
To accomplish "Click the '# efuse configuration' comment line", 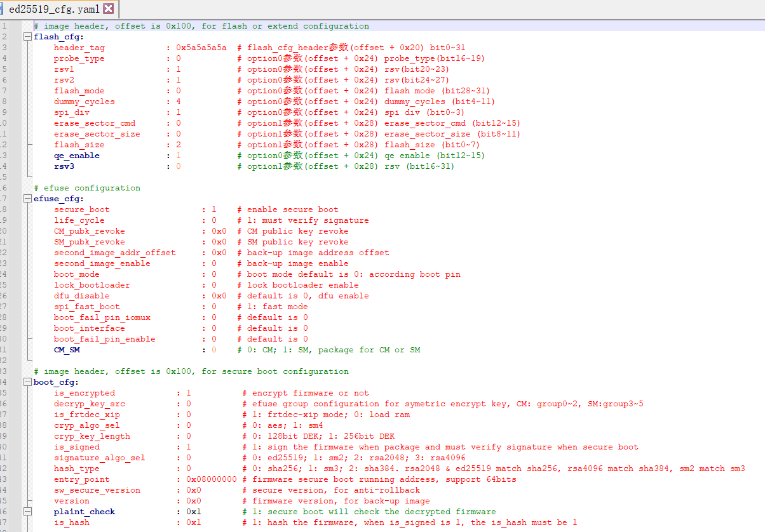I will 87,188.
